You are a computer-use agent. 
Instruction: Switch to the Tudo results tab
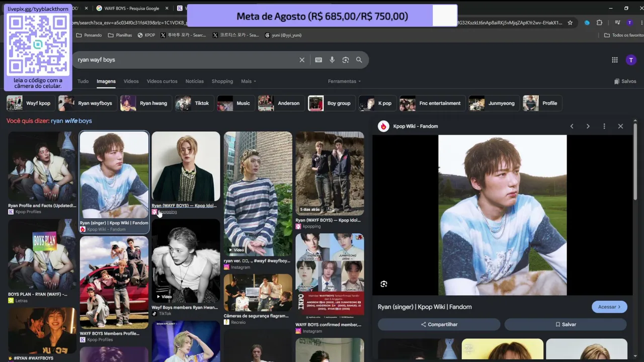pyautogui.click(x=83, y=81)
